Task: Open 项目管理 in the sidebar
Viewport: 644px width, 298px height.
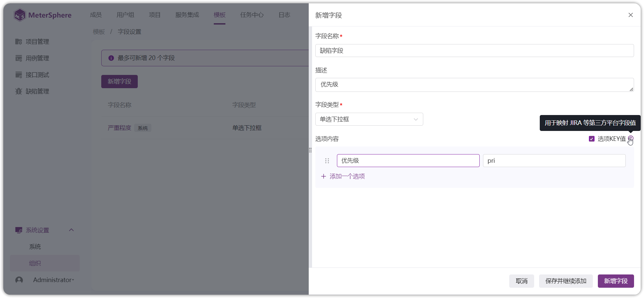Action: coord(32,41)
